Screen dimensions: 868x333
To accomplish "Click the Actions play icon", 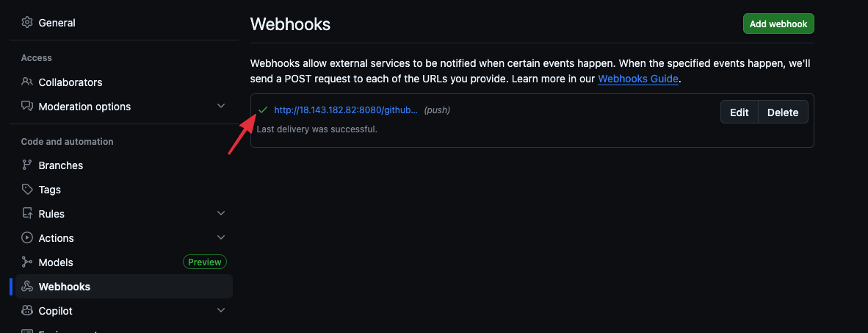I will point(27,238).
